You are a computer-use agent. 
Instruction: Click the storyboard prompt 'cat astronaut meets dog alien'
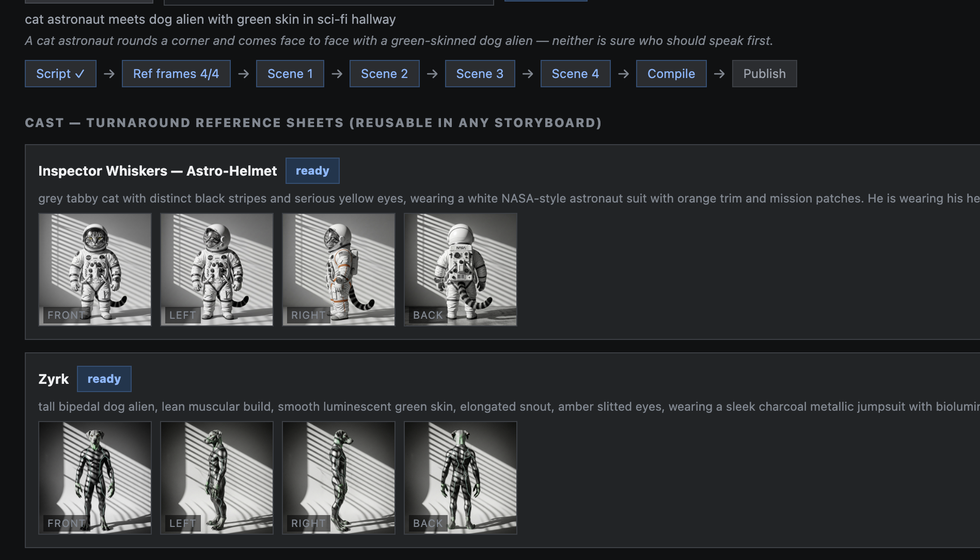(210, 20)
